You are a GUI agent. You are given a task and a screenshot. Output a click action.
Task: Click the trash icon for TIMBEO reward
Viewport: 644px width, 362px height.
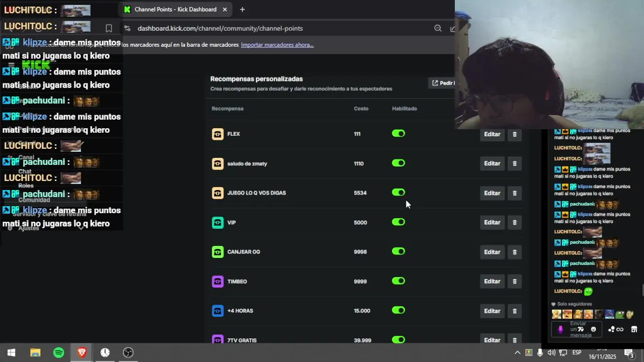tap(514, 282)
